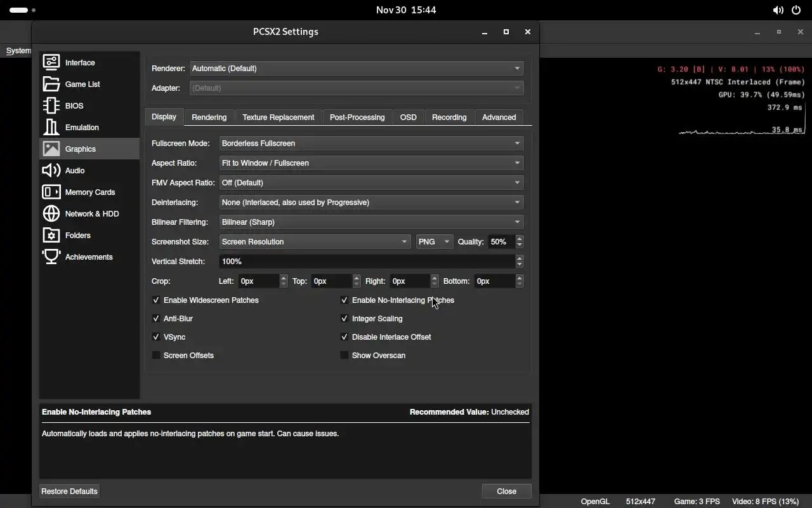Open the Achievements trophy icon

point(51,257)
